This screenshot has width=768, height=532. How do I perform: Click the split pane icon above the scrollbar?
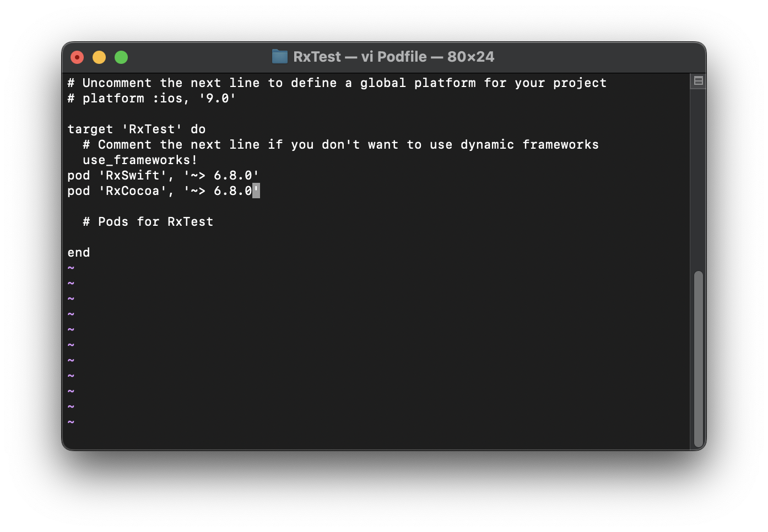click(x=698, y=81)
